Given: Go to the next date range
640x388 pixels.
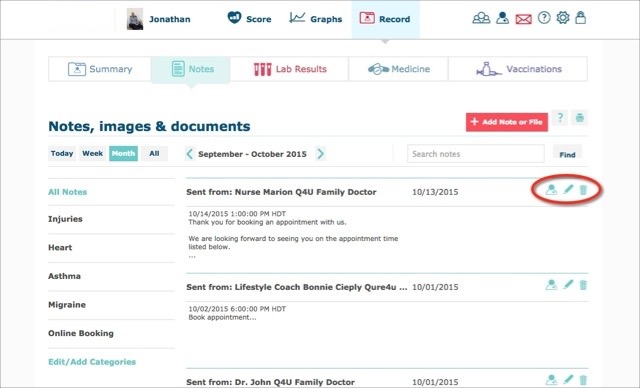Looking at the screenshot, I should (x=321, y=154).
